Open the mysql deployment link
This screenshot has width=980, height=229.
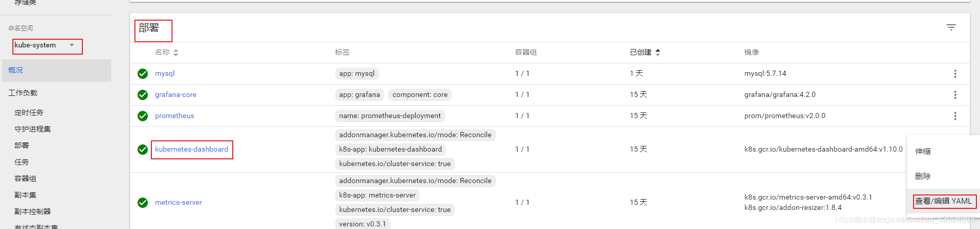point(165,73)
